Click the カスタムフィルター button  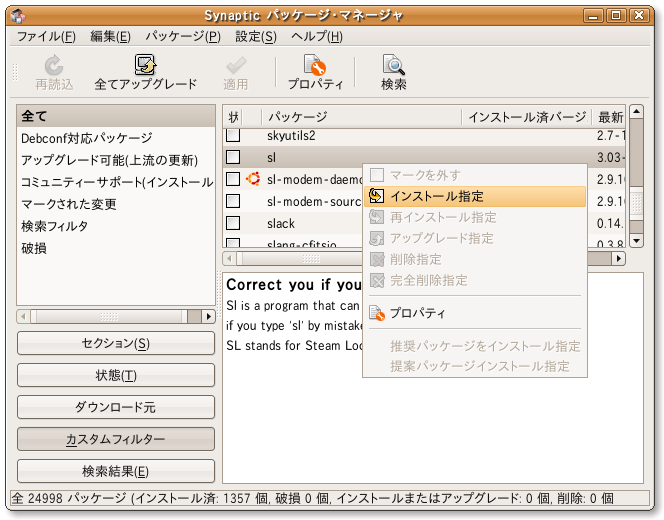[116, 439]
